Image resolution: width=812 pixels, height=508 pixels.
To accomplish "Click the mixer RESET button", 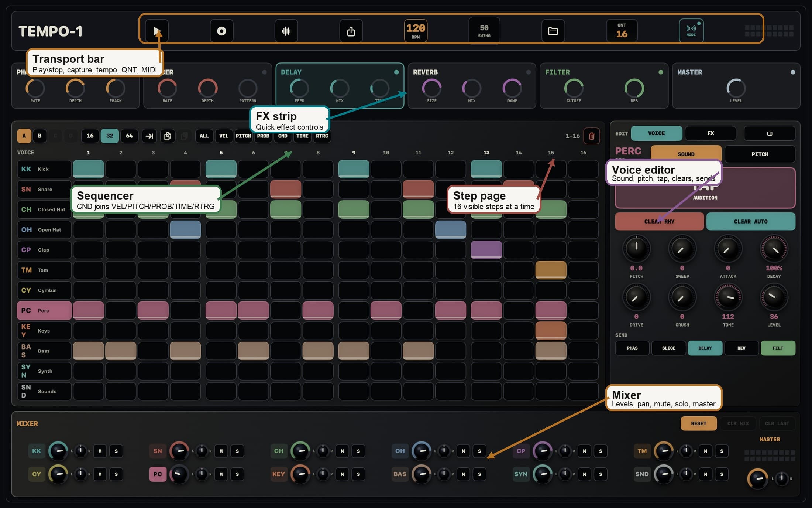I will tap(699, 423).
